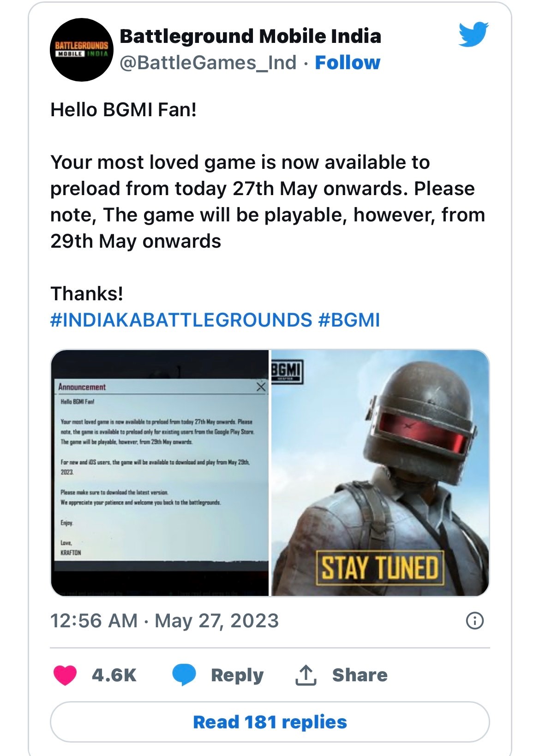Click the @BattleGames_Ind handle
Viewport: 540px width, 756px height.
coord(208,62)
